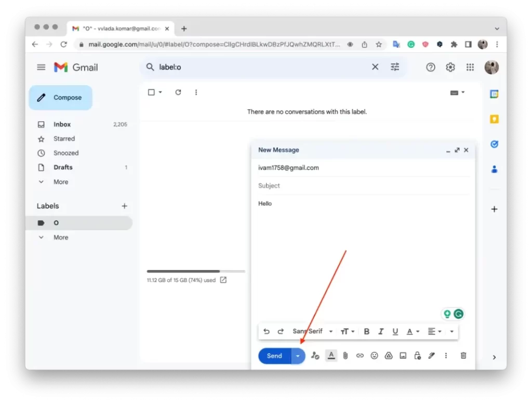Open the Gmail main menu hamburger icon
Viewport: 532px width, 403px height.
click(41, 67)
